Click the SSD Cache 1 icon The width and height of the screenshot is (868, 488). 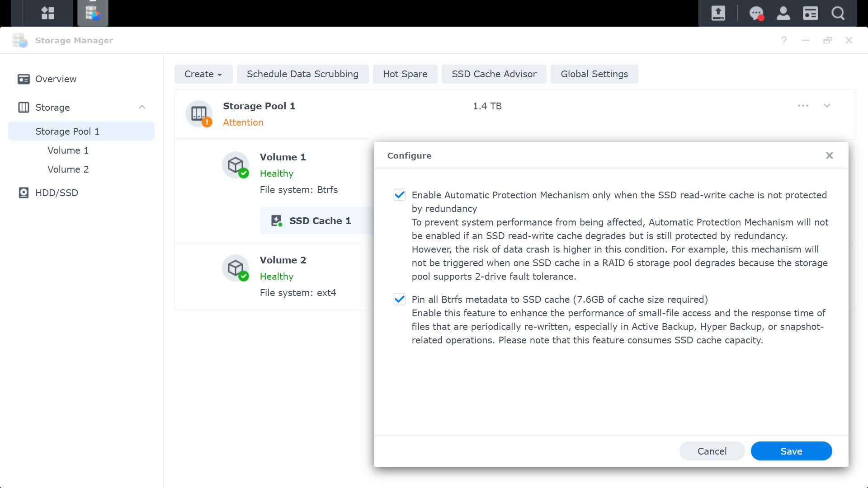click(277, 221)
